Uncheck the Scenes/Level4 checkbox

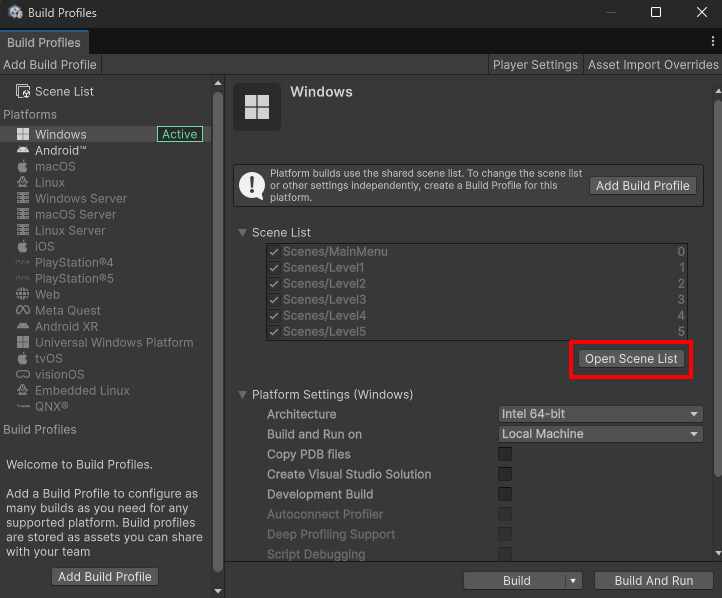pyautogui.click(x=274, y=316)
